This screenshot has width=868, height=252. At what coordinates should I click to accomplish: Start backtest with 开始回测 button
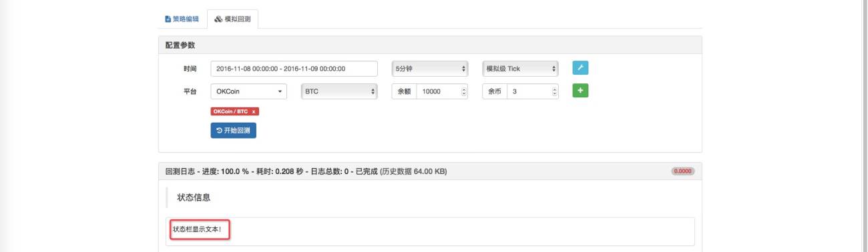pos(233,130)
